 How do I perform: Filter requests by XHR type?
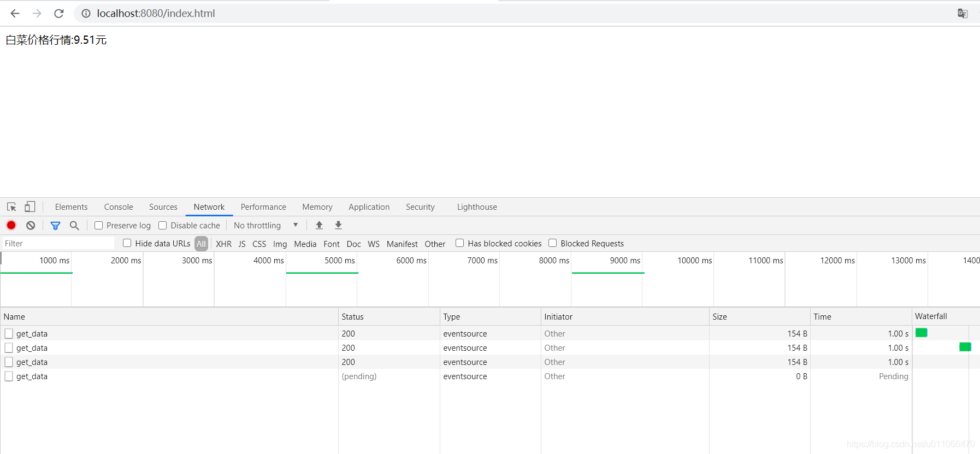pos(223,244)
